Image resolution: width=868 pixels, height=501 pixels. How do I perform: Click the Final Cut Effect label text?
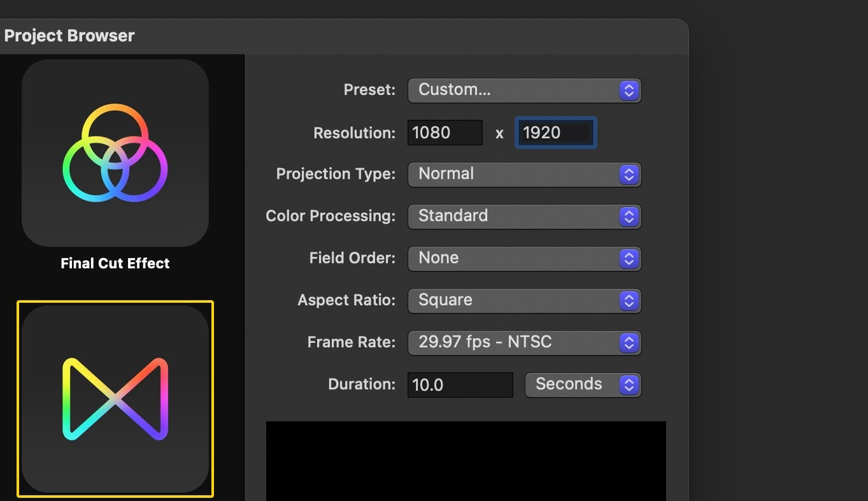(x=115, y=263)
